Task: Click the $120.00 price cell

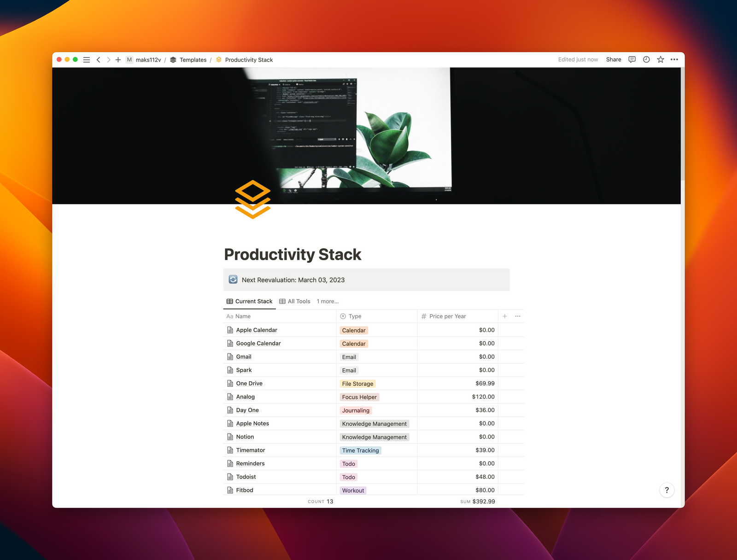Action: 457,397
